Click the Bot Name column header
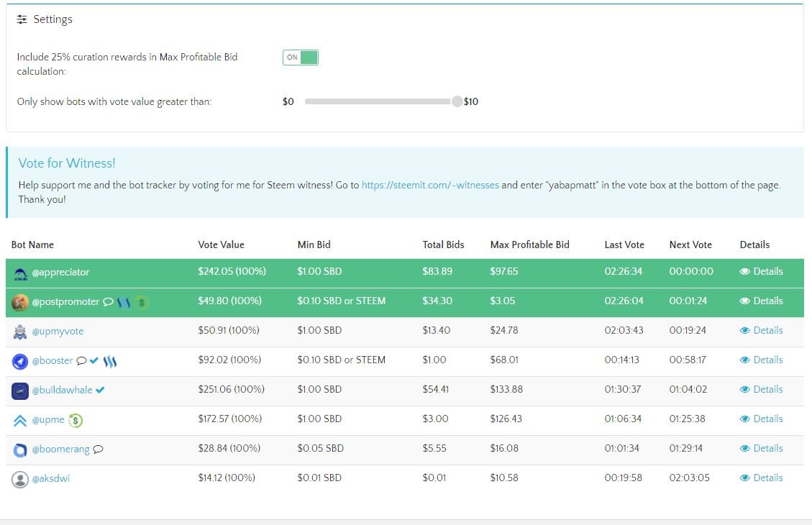This screenshot has height=525, width=812. tap(32, 245)
